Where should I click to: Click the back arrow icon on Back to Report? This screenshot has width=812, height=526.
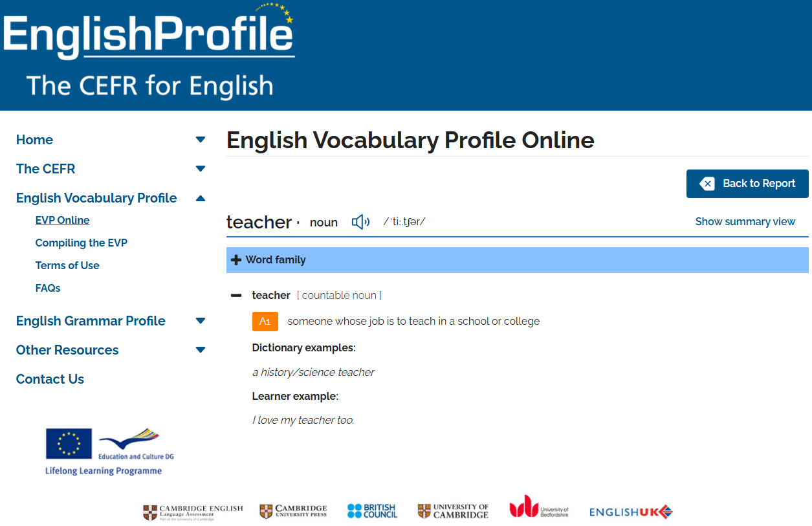(707, 183)
